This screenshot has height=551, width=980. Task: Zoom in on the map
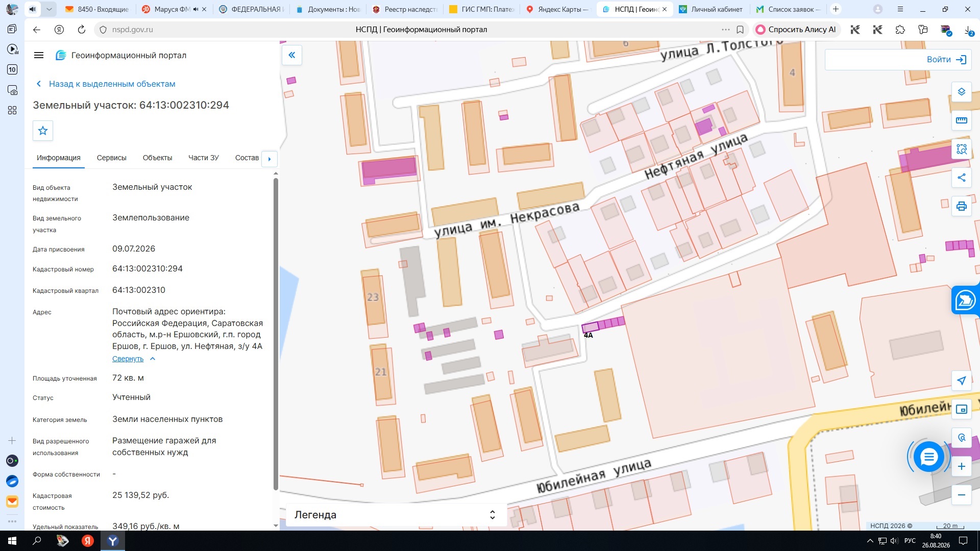[x=962, y=466]
